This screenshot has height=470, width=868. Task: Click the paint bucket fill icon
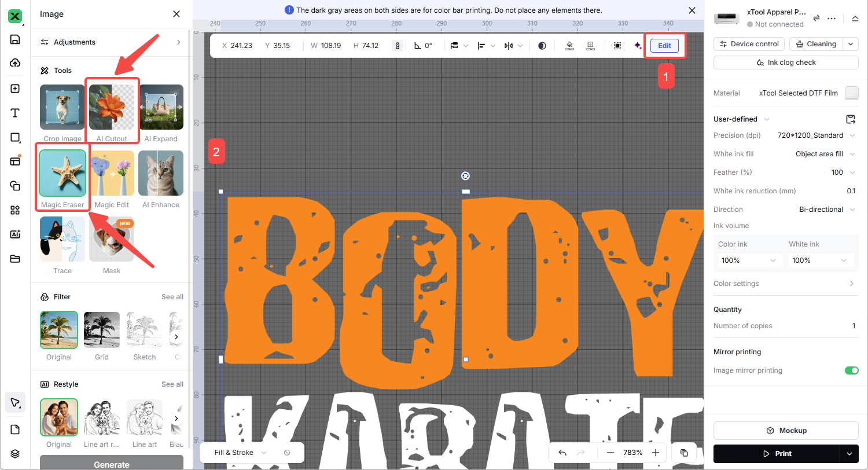tap(569, 46)
